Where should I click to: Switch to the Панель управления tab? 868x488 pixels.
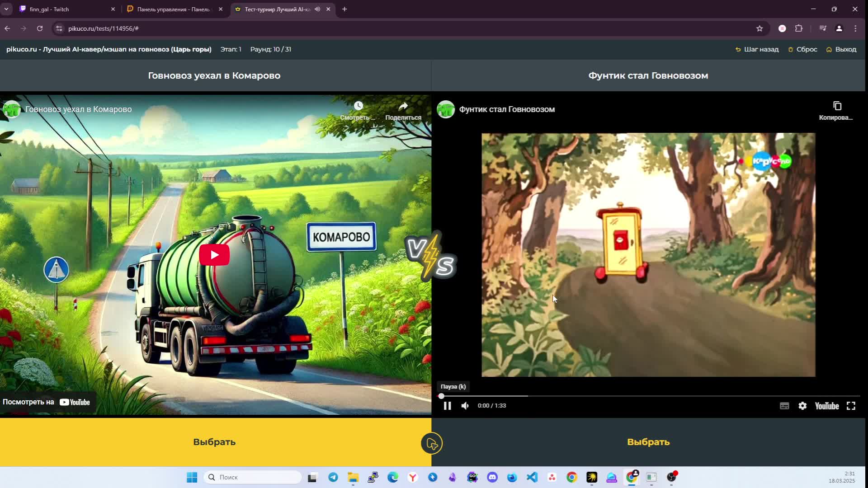tap(174, 9)
